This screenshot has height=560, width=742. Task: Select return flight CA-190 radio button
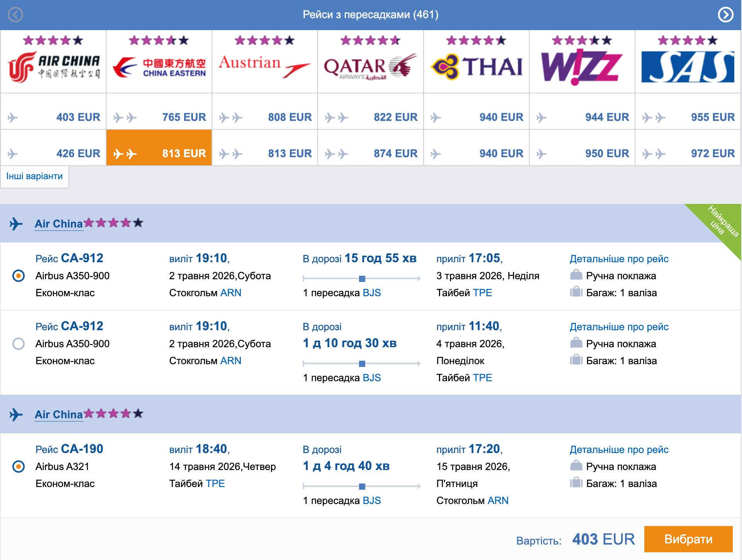(x=19, y=467)
